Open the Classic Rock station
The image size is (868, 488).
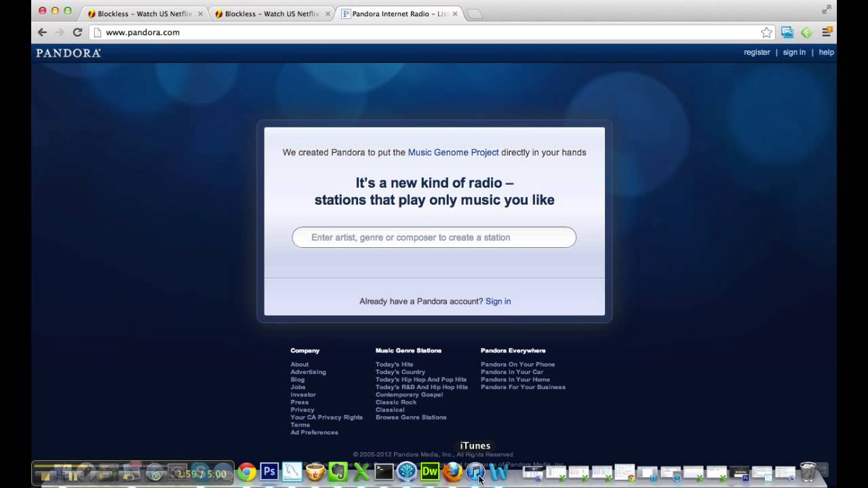pos(396,402)
